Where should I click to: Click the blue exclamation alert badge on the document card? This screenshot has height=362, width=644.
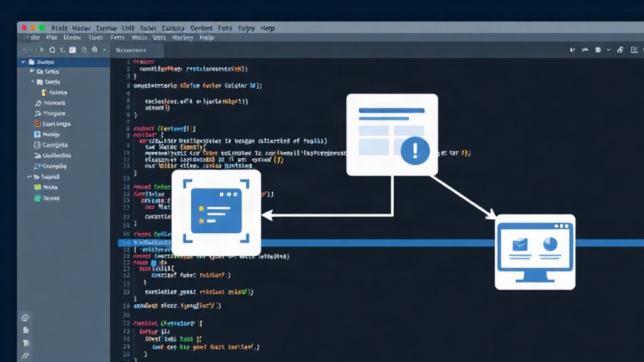[415, 151]
